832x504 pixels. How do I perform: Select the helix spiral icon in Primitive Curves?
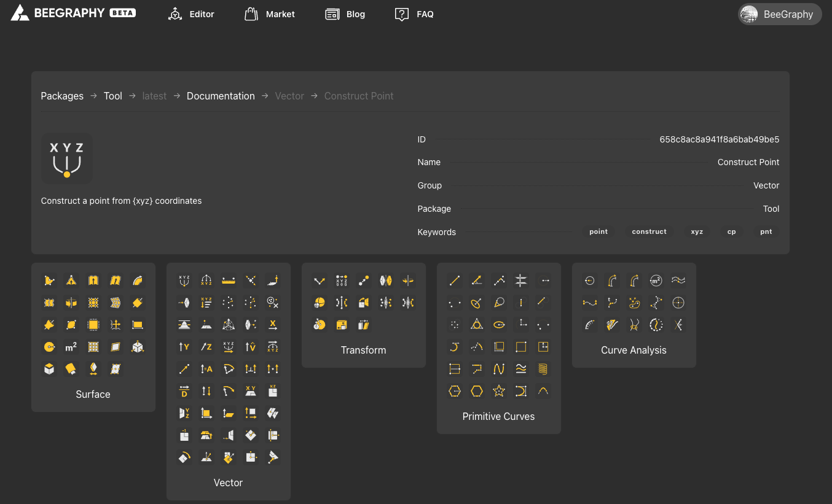coord(543,369)
